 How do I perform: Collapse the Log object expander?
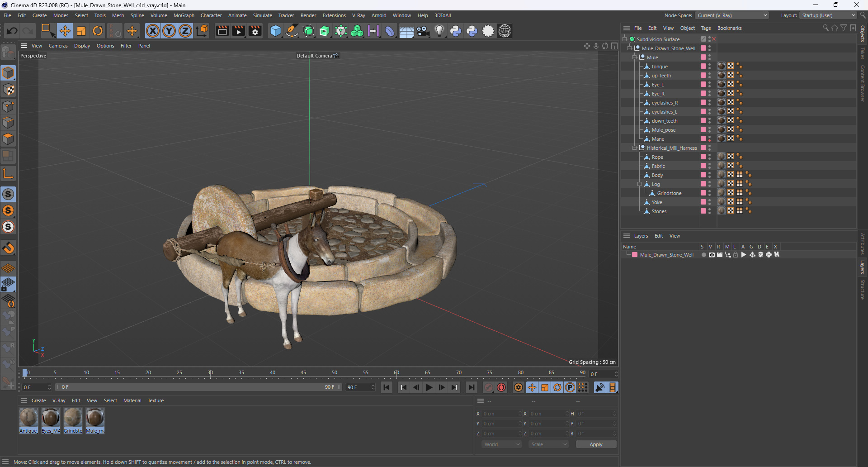[x=640, y=184]
